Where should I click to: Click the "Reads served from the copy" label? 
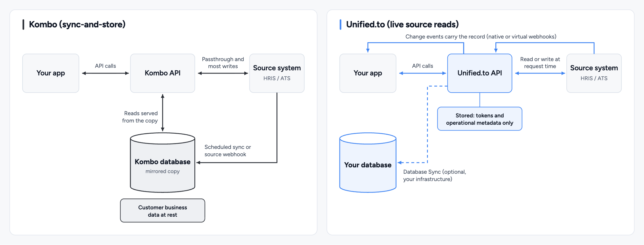click(140, 117)
